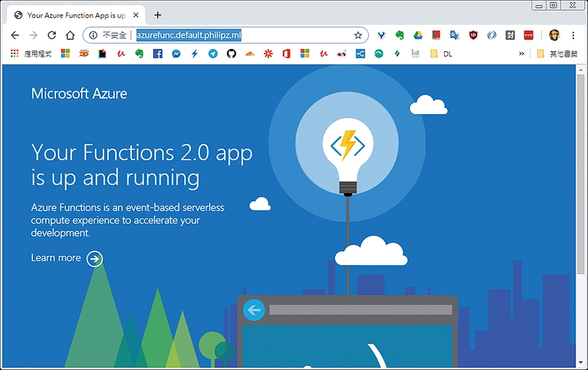Image resolution: width=588 pixels, height=370 pixels.
Task: Open the green leaf bookmark
Action: click(397, 54)
